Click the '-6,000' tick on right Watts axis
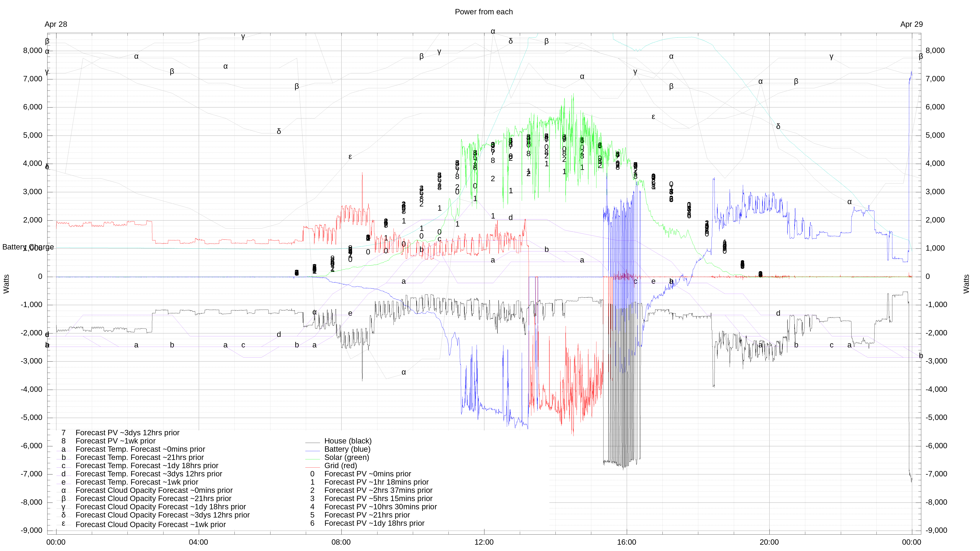This screenshot has height=551, width=980. tap(936, 446)
